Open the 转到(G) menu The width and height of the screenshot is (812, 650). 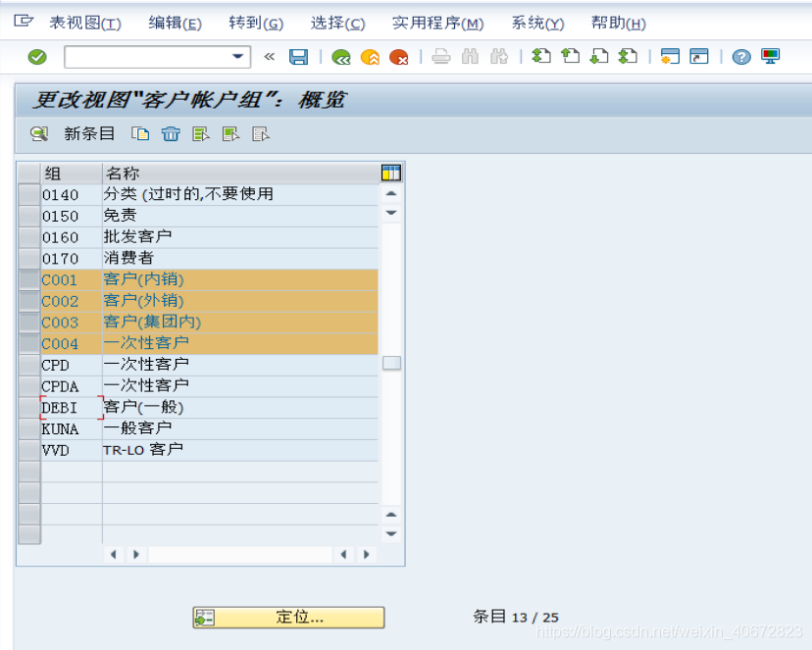point(256,23)
